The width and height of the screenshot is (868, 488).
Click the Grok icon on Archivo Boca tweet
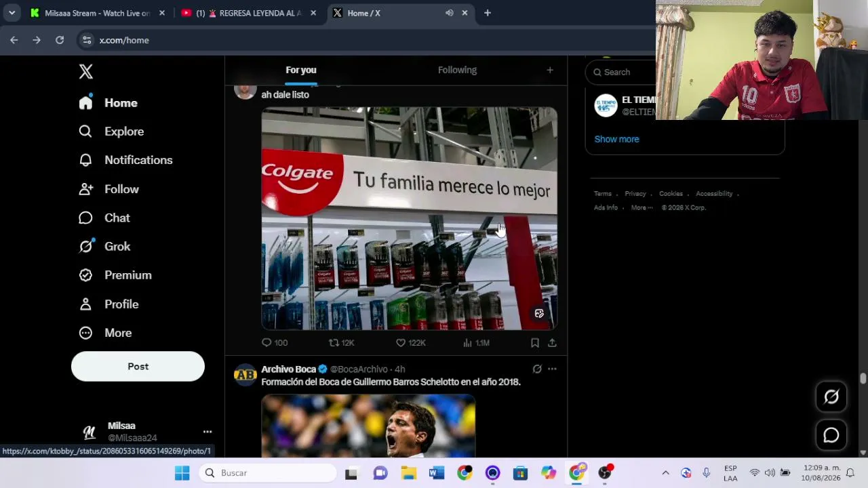[x=537, y=369]
